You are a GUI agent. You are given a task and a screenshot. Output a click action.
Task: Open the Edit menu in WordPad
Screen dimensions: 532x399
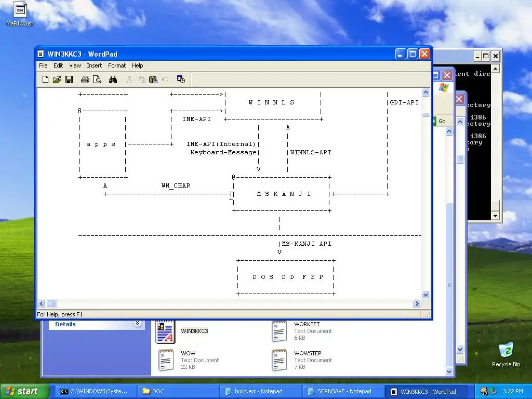58,65
